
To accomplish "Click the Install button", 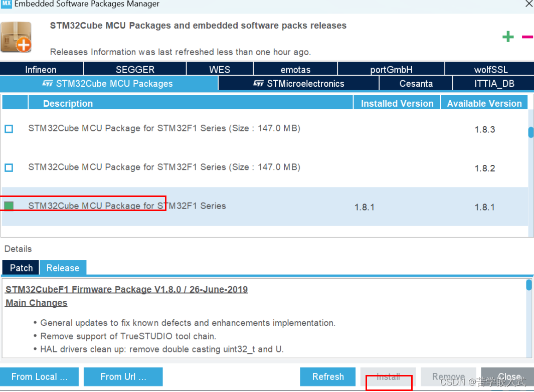I will [x=388, y=376].
